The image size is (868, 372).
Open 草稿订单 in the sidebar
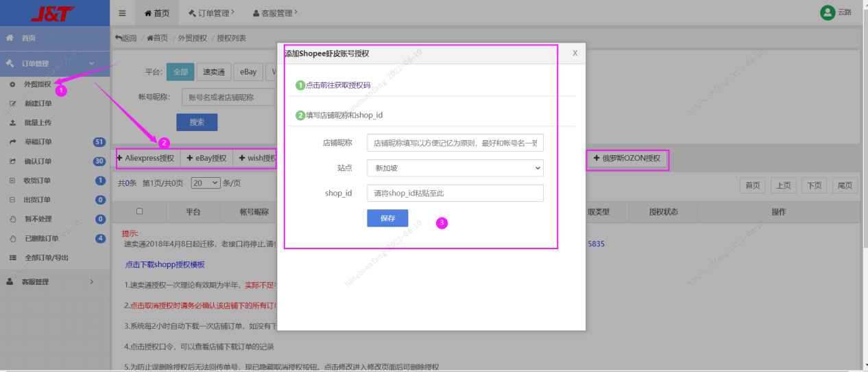pos(38,142)
